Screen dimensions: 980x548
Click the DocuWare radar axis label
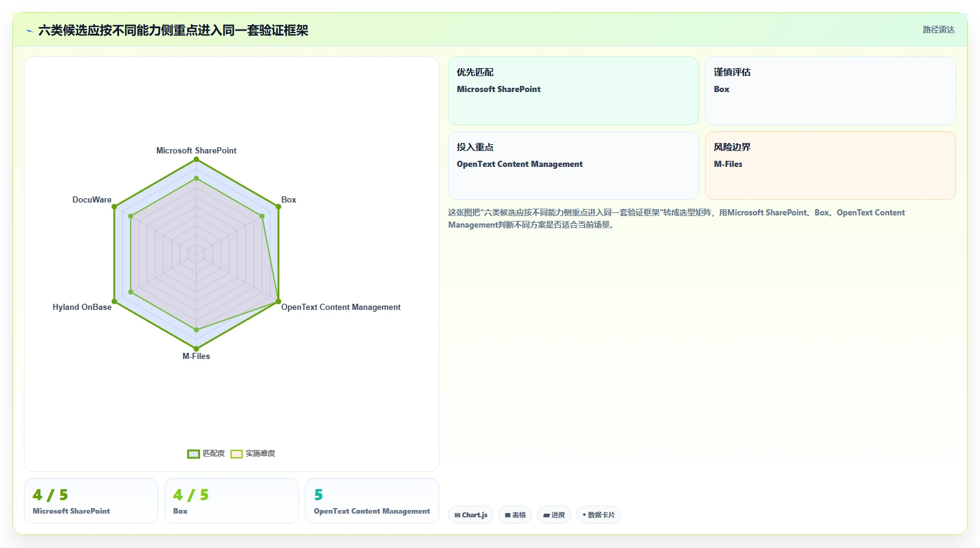pos(92,199)
